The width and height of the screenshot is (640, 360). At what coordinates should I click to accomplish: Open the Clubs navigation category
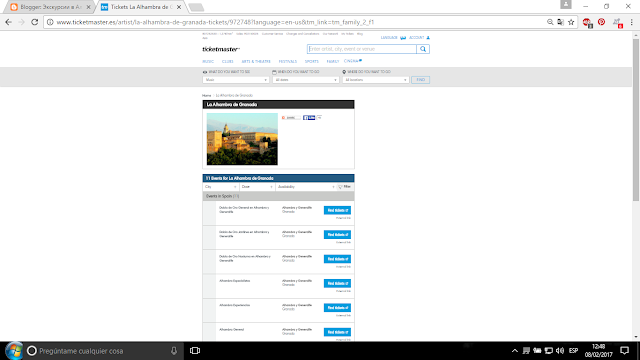pyautogui.click(x=227, y=61)
